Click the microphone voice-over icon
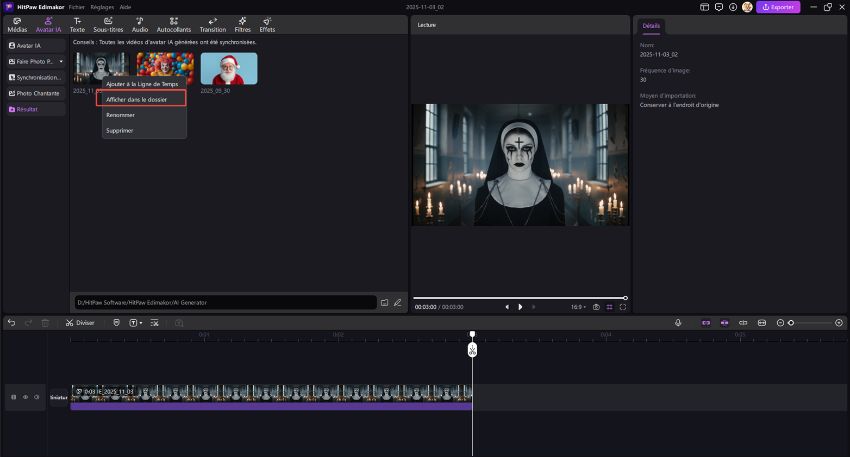The image size is (850, 457). point(678,323)
